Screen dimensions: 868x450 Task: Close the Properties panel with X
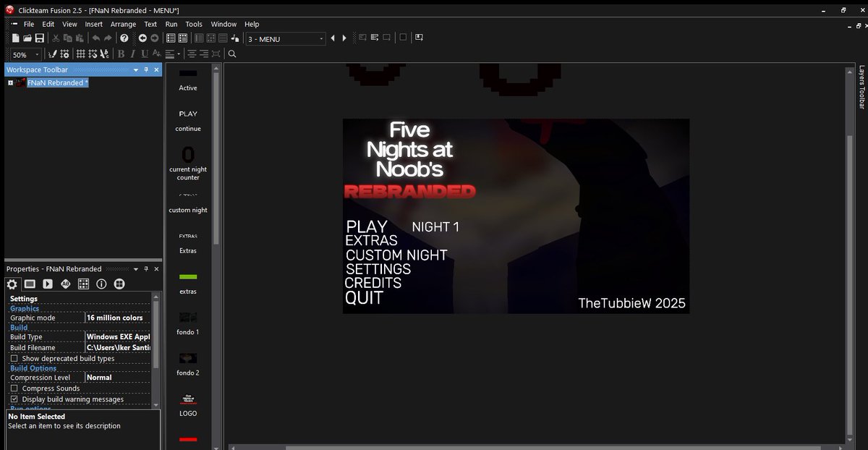pyautogui.click(x=157, y=268)
